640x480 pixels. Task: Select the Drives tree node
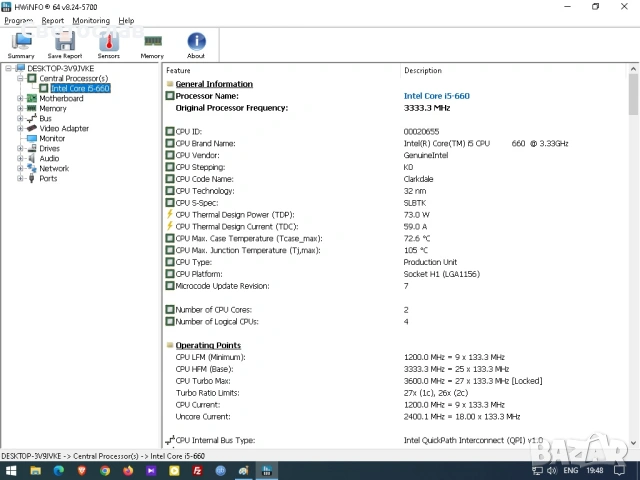(x=49, y=149)
